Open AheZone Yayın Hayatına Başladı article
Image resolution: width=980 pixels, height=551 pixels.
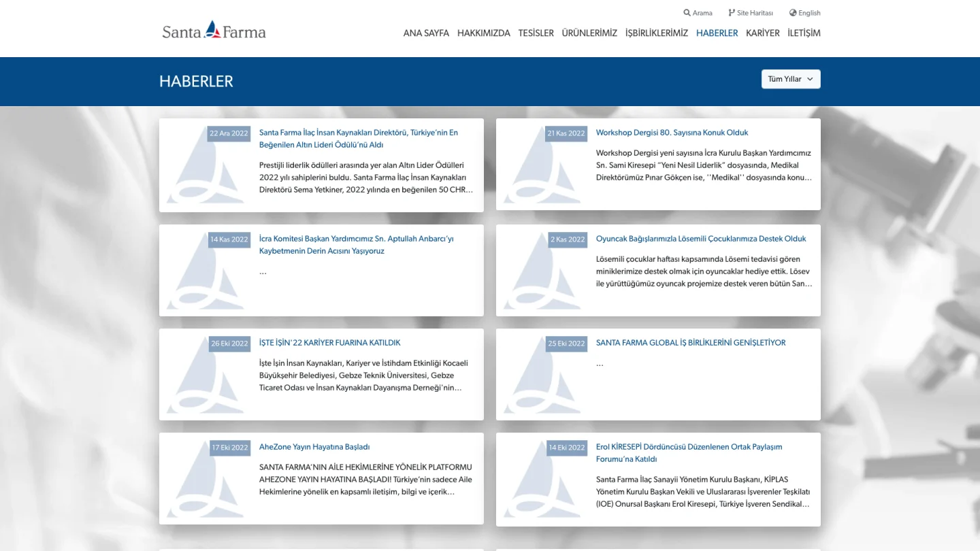tap(314, 447)
